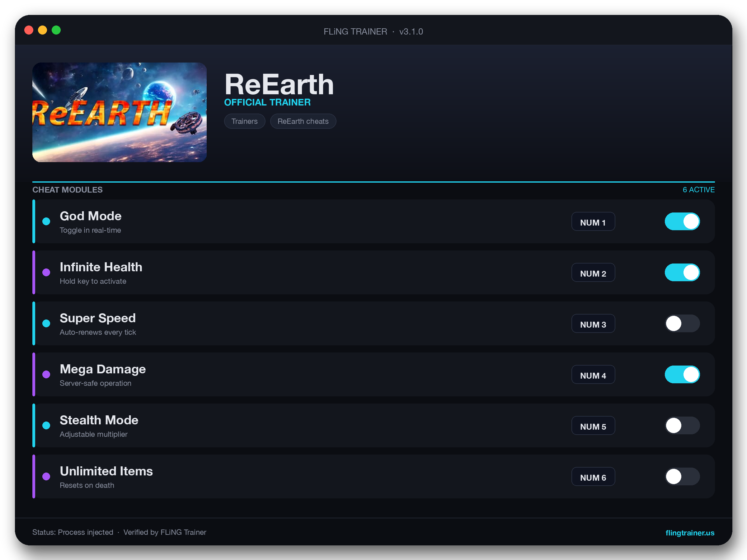Click the NUM 2 hotkey button
The height and width of the screenshot is (560, 747).
click(593, 273)
